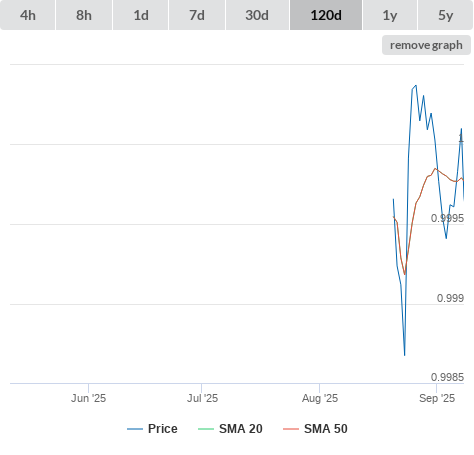Select the 4h time range tab
The height and width of the screenshot is (455, 474).
point(28,15)
